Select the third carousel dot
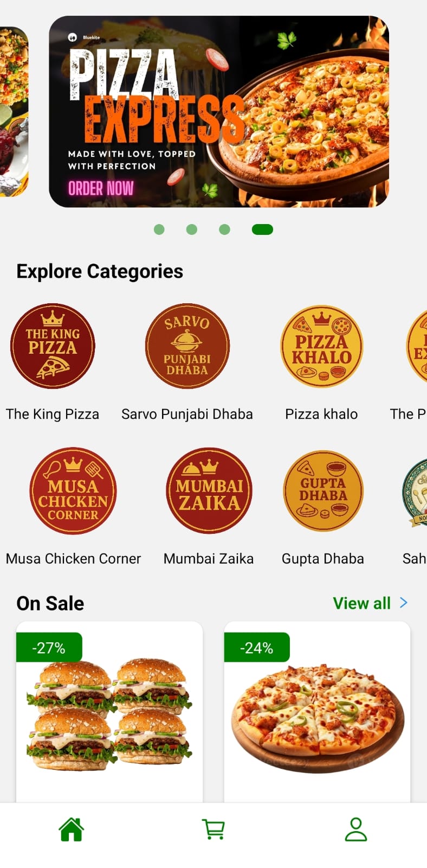 [x=224, y=229]
